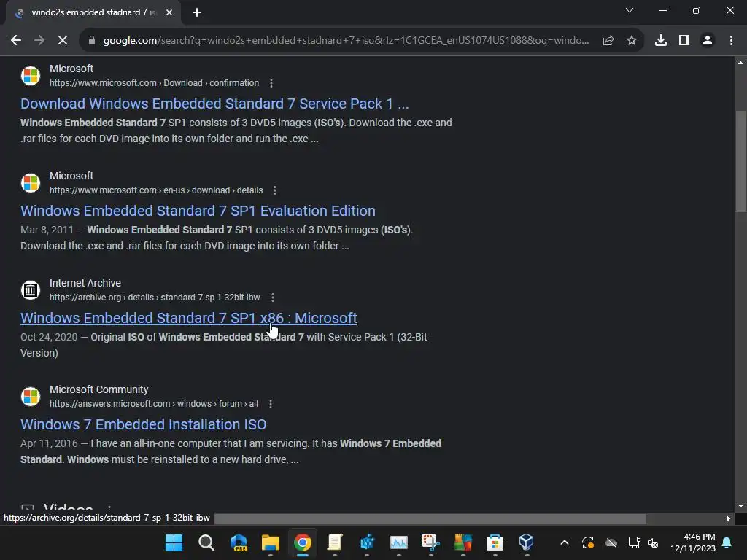747x560 pixels.
Task: Click the muted volume tray icon
Action: click(x=653, y=542)
